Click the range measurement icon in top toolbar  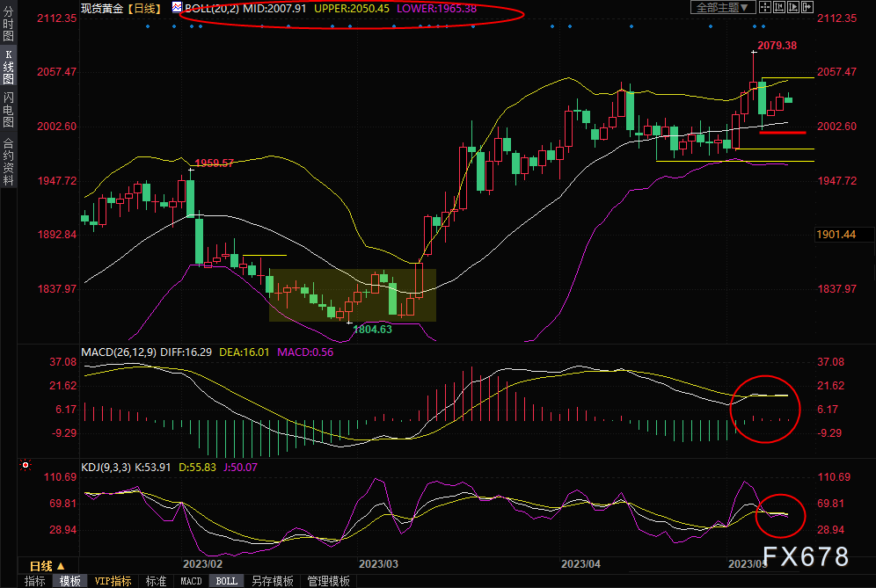click(781, 7)
